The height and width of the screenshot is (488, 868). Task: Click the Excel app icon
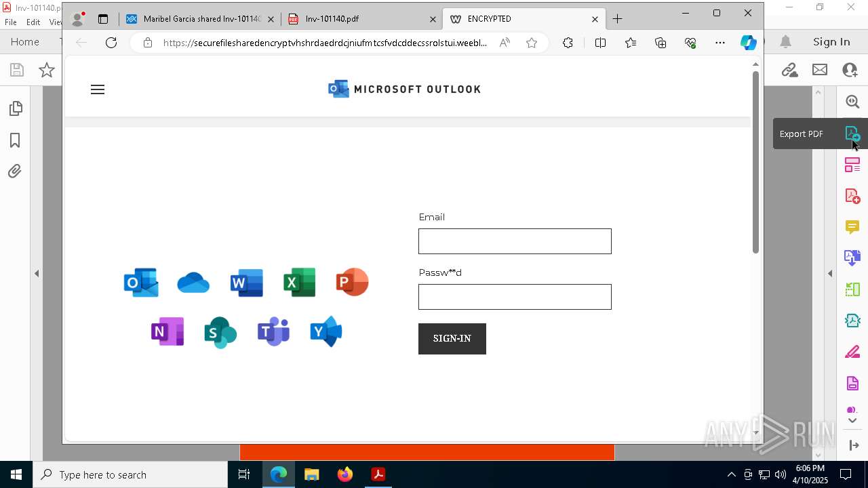pos(299,283)
